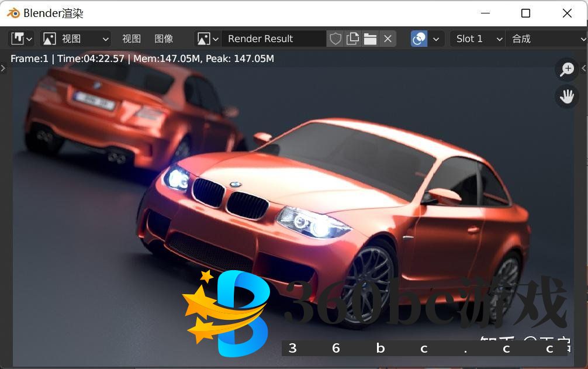The width and height of the screenshot is (588, 369).
Task: Open the Slot 1 render slot selector
Action: [478, 39]
